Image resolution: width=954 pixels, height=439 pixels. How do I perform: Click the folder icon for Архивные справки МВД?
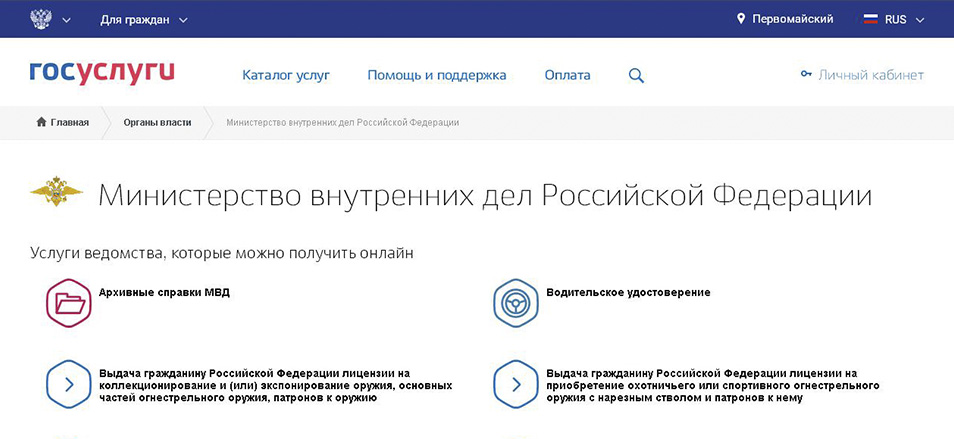point(69,303)
